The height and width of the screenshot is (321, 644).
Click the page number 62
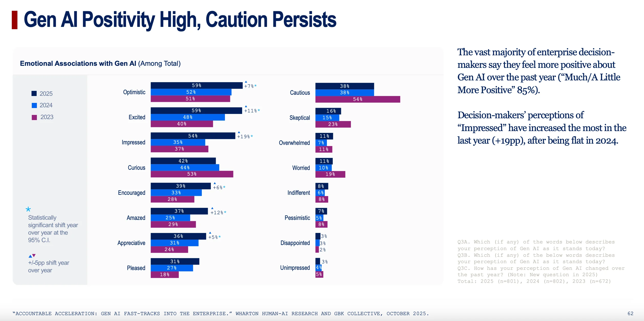[x=630, y=314]
